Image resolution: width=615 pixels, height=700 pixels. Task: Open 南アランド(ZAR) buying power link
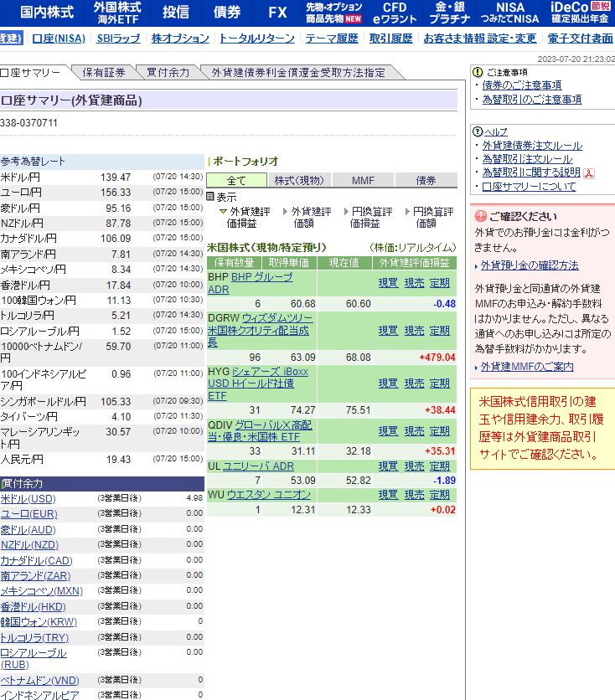(36, 575)
